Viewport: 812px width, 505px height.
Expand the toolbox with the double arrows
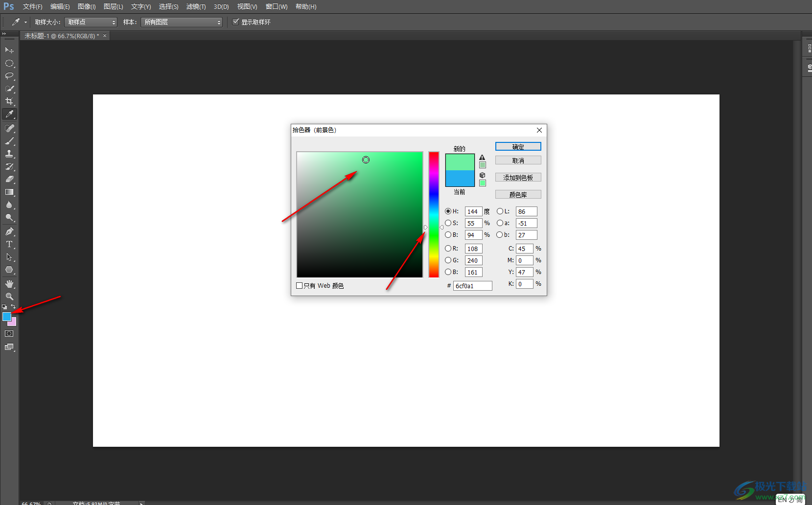[4, 33]
